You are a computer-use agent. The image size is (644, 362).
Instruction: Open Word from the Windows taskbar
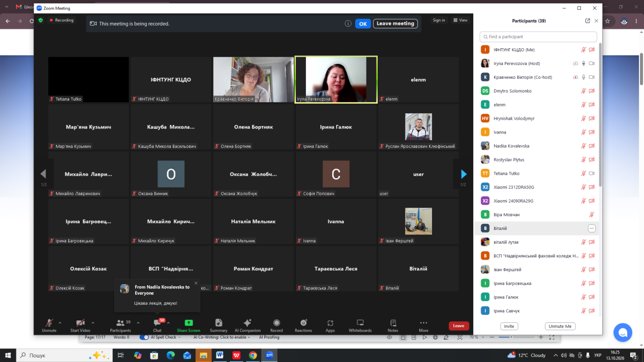(220, 355)
